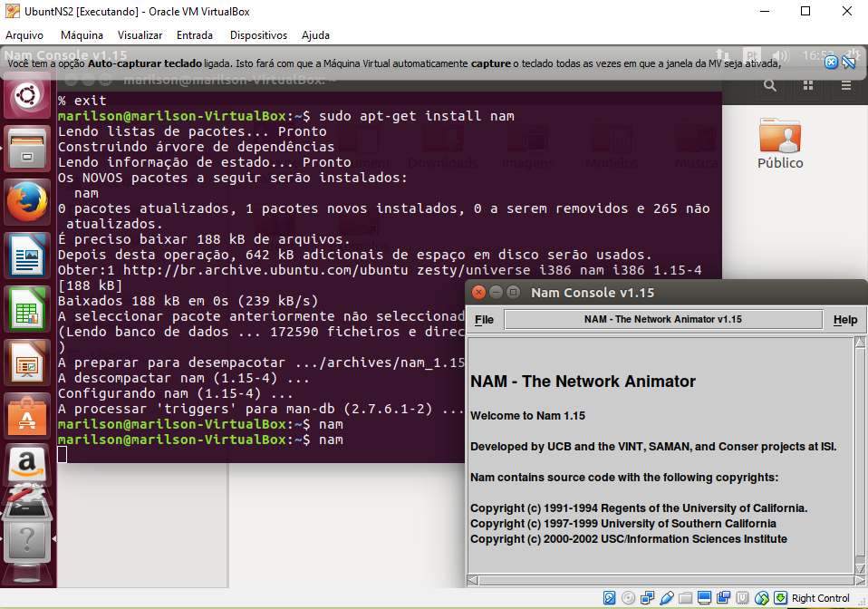Image resolution: width=868 pixels, height=609 pixels.
Task: Click the 'Welcome to Nam 1.15' text
Action: point(527,416)
